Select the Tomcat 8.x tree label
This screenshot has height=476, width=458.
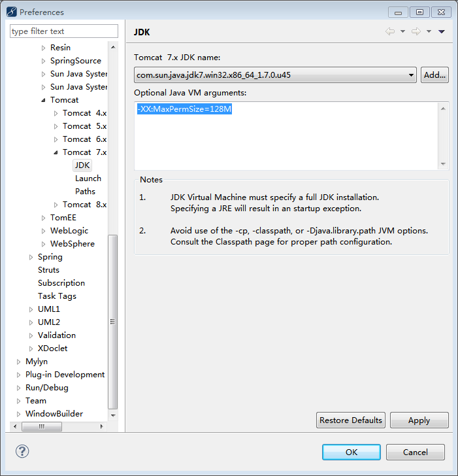(85, 205)
